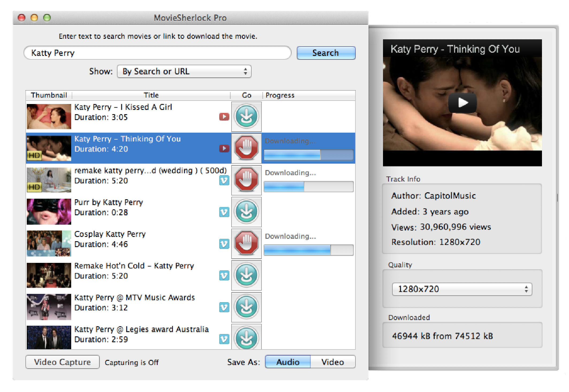Click 'Capturing is Off' status text
Screen dimensions: 569x392
click(132, 363)
